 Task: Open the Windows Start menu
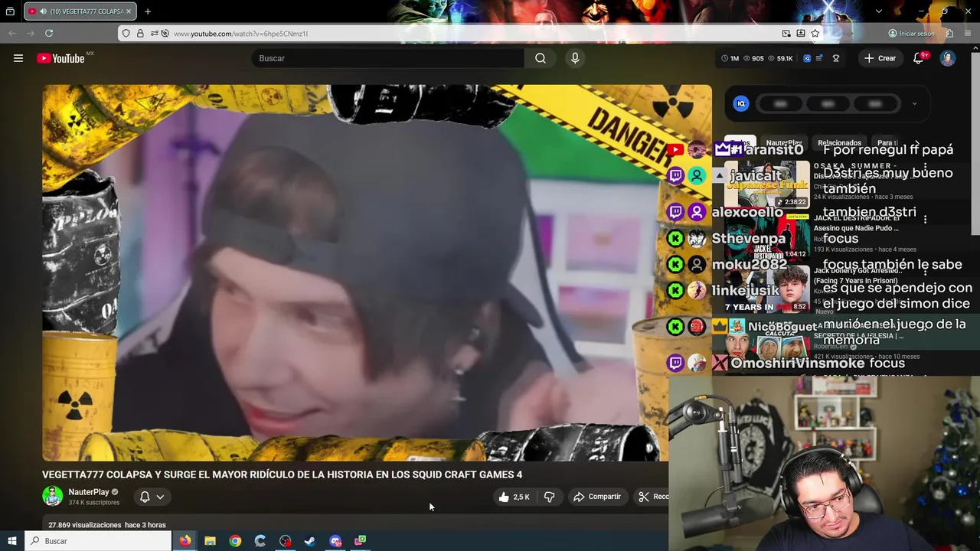tap(12, 541)
